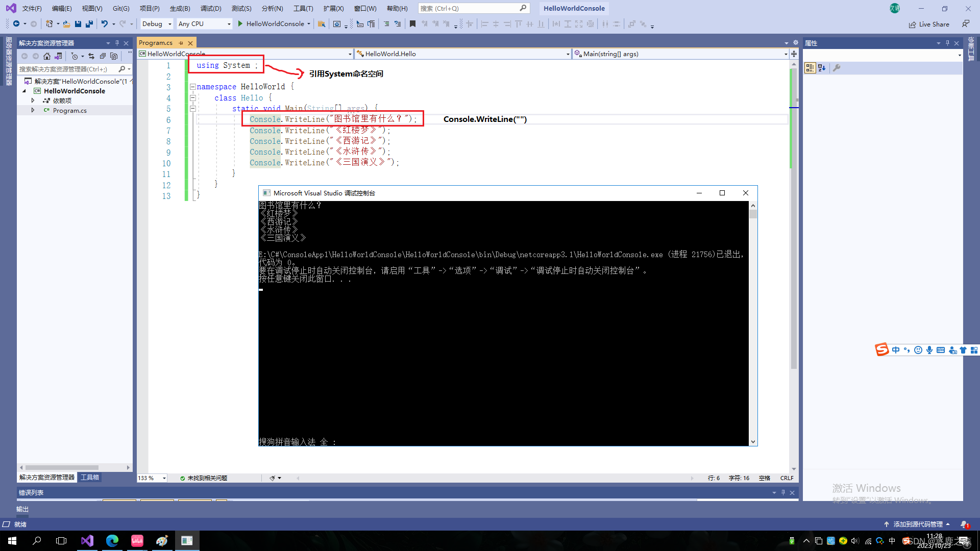This screenshot has height=551, width=980.
Task: Open the HelloWorld.Hello type dropdown
Action: [x=463, y=54]
